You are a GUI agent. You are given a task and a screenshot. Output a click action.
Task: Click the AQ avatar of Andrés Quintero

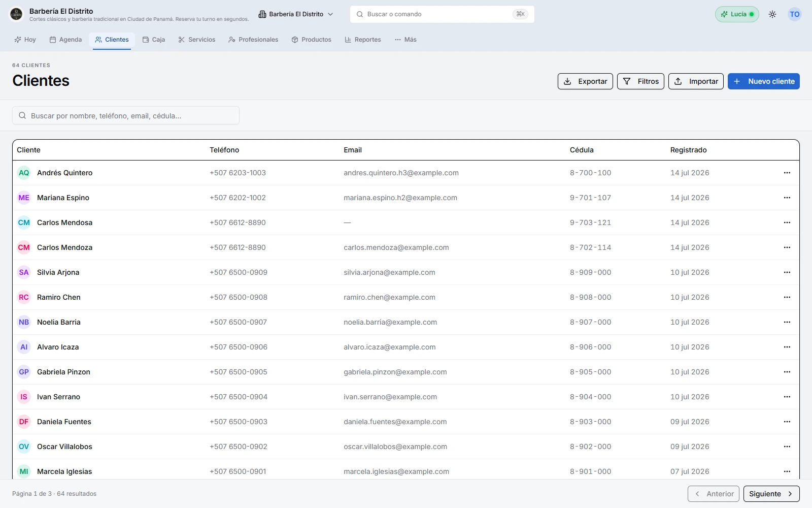tap(24, 173)
